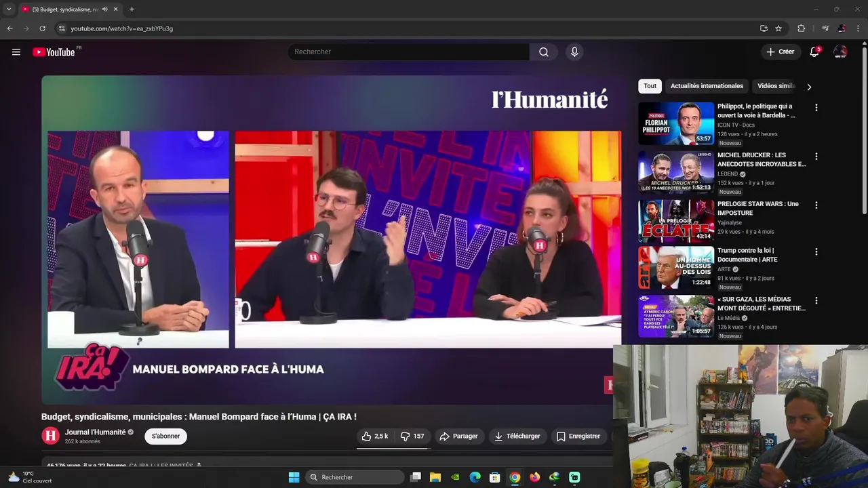Open a new browser tab
868x488 pixels.
click(x=132, y=9)
